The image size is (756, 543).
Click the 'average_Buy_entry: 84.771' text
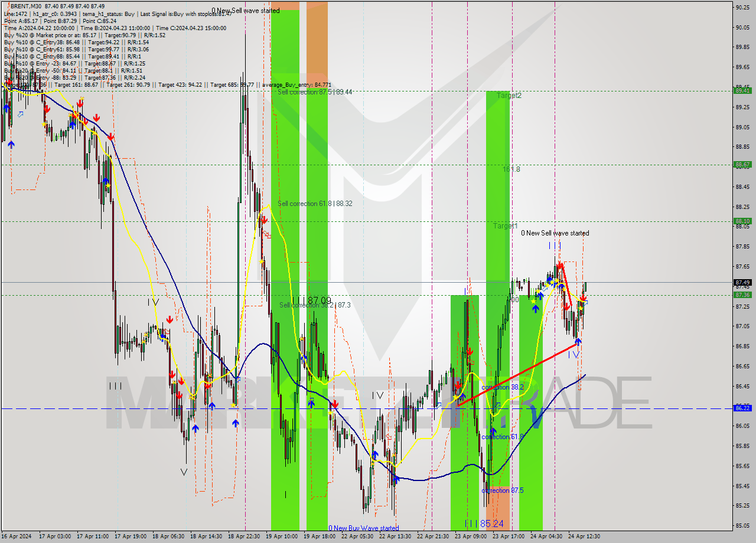pyautogui.click(x=296, y=85)
